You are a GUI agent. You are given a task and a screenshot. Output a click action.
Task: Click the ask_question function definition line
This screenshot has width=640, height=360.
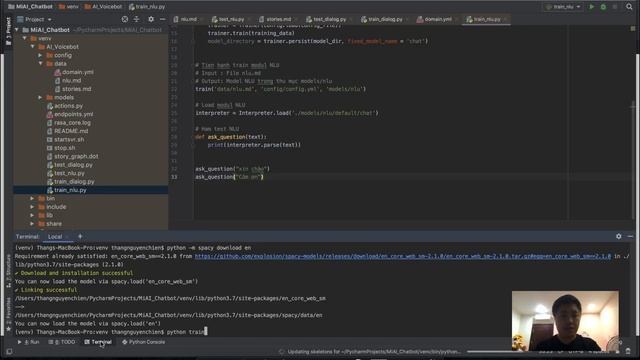coord(231,137)
